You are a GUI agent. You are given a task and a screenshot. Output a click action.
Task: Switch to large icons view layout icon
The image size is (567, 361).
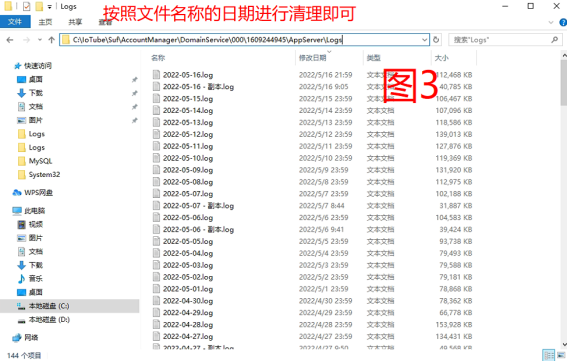(561, 355)
